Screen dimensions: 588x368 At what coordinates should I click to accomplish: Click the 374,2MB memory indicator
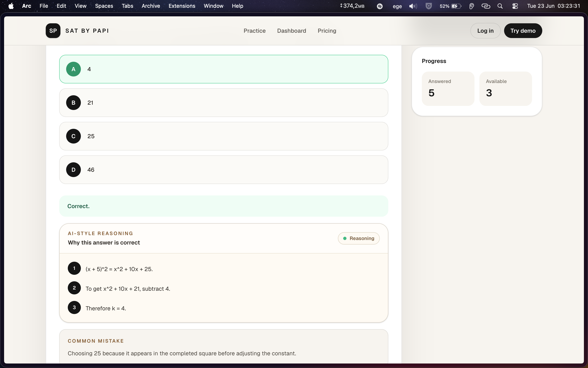352,6
